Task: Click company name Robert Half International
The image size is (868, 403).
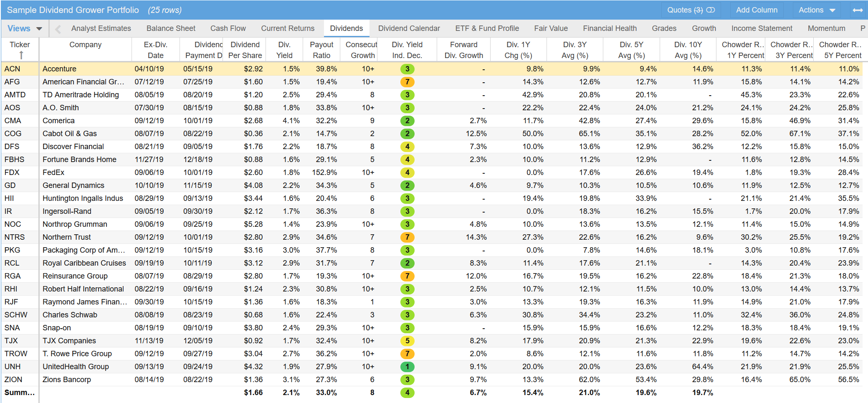Action: pos(83,289)
